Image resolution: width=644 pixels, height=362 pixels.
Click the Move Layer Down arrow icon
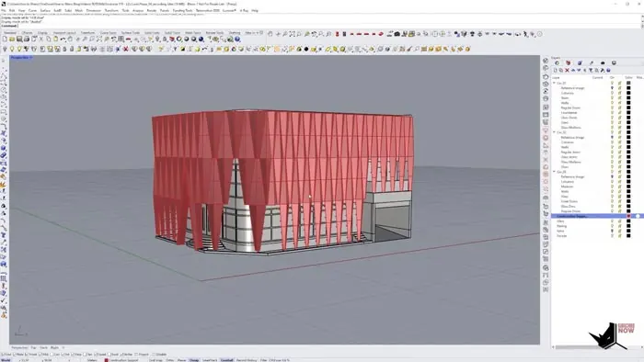tap(579, 70)
